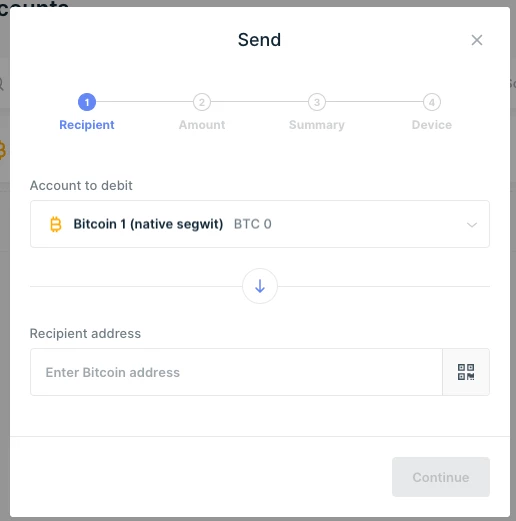
Task: Go to the Device step label
Action: pyautogui.click(x=432, y=125)
